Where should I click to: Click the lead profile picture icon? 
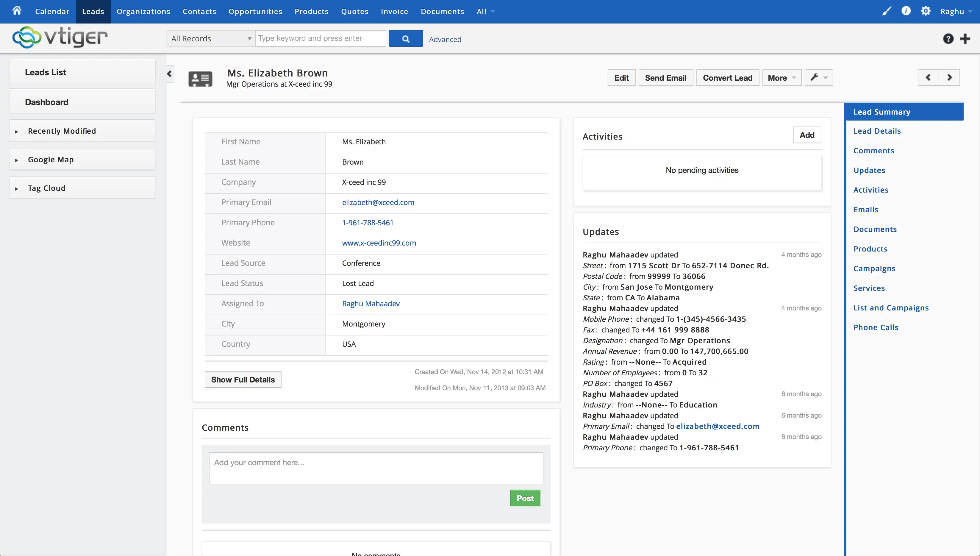pyautogui.click(x=201, y=77)
